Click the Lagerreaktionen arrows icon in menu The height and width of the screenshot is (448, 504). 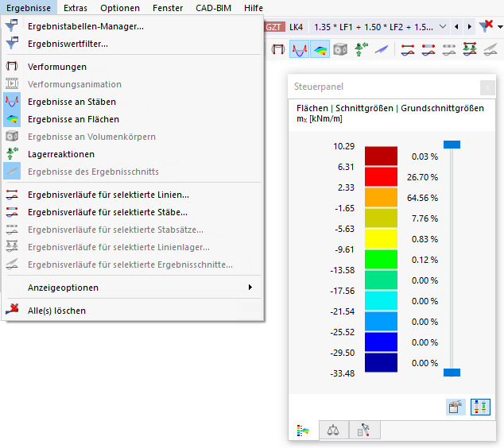(12, 153)
